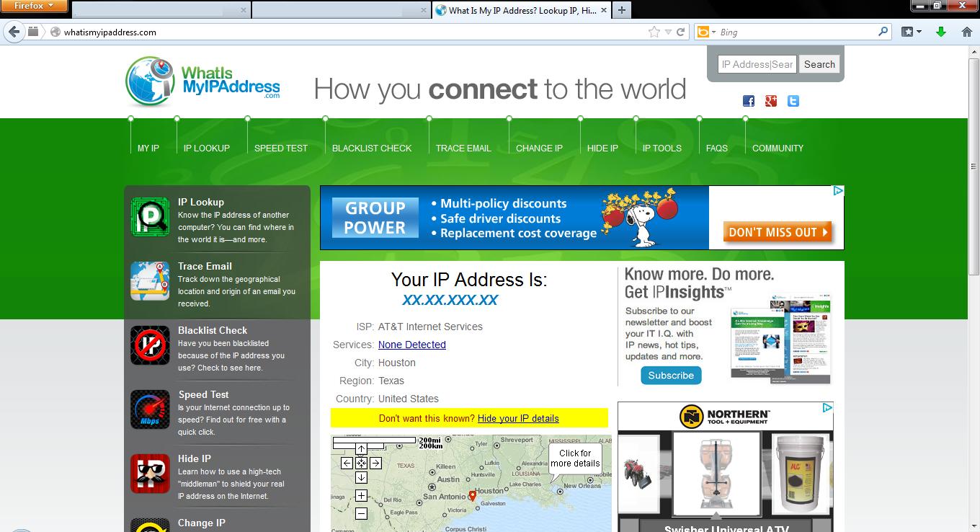
Task: Open the Change IP sidebar heading
Action: (x=202, y=523)
